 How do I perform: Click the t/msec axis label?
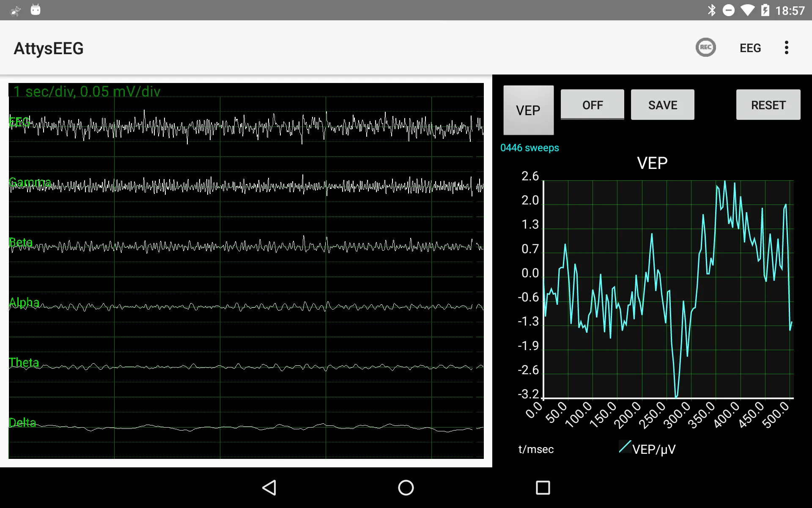(x=536, y=449)
